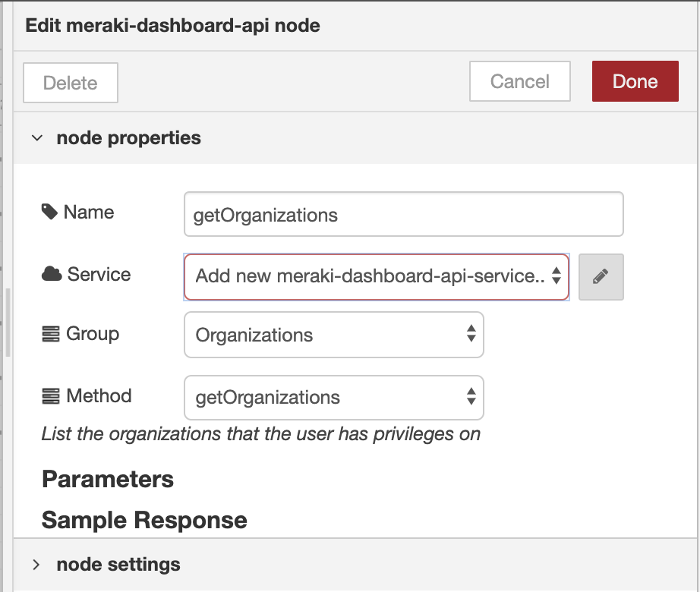Click the cloud icon beside Service

[52, 274]
